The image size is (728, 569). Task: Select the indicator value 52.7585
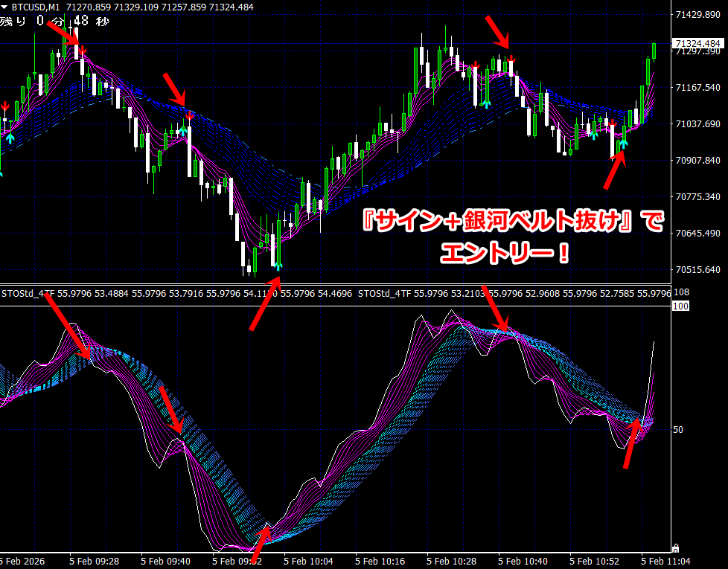617,294
